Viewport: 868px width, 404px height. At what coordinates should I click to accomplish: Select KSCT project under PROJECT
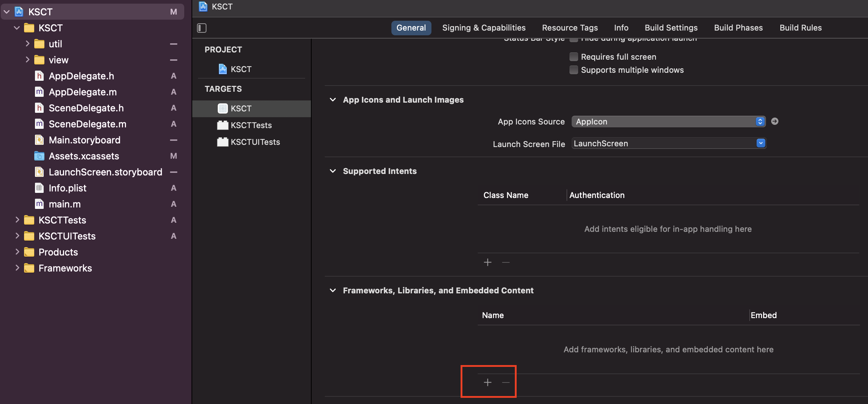pos(241,69)
